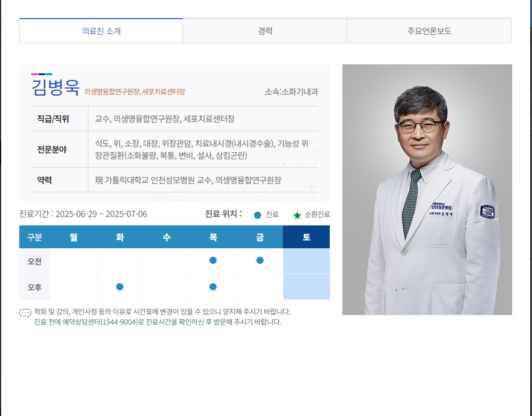Click the 금 column header
This screenshot has height=416, width=532.
[260, 237]
